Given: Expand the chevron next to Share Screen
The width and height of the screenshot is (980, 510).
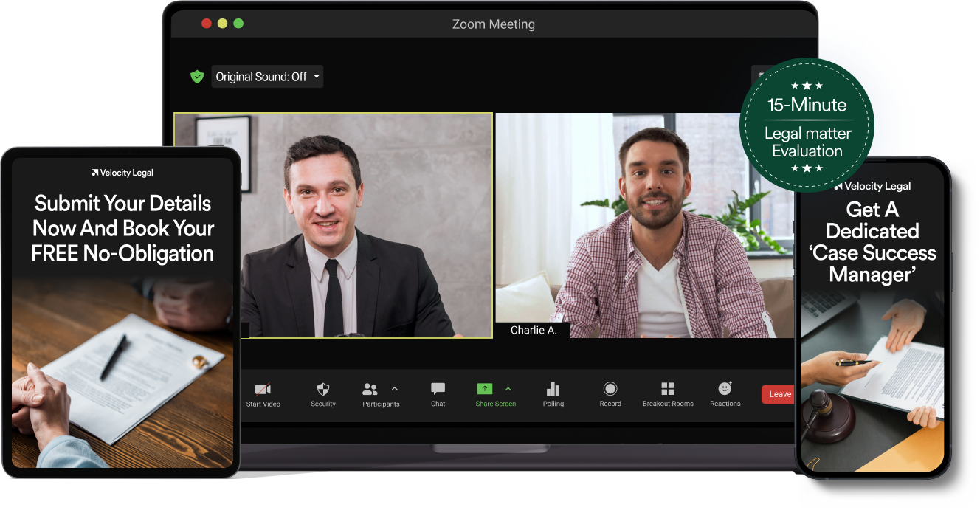Looking at the screenshot, I should point(508,389).
